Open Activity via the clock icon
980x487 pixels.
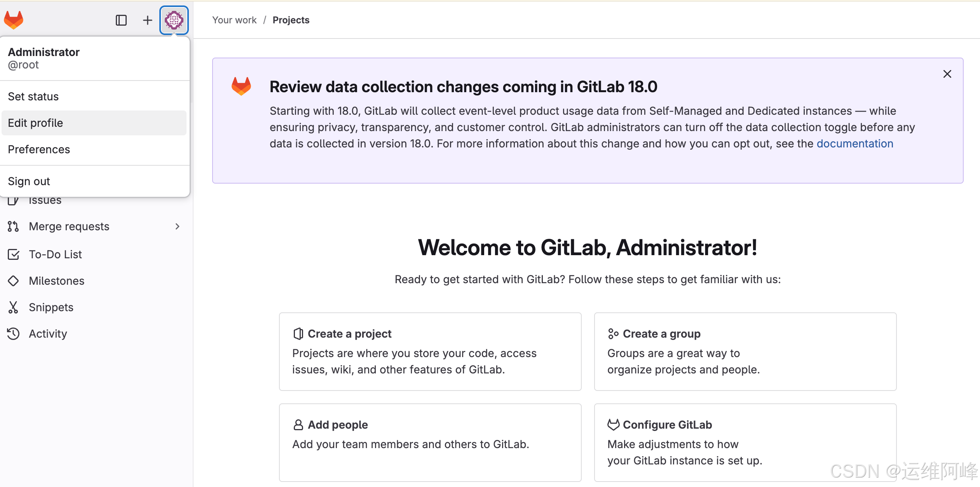tap(14, 333)
